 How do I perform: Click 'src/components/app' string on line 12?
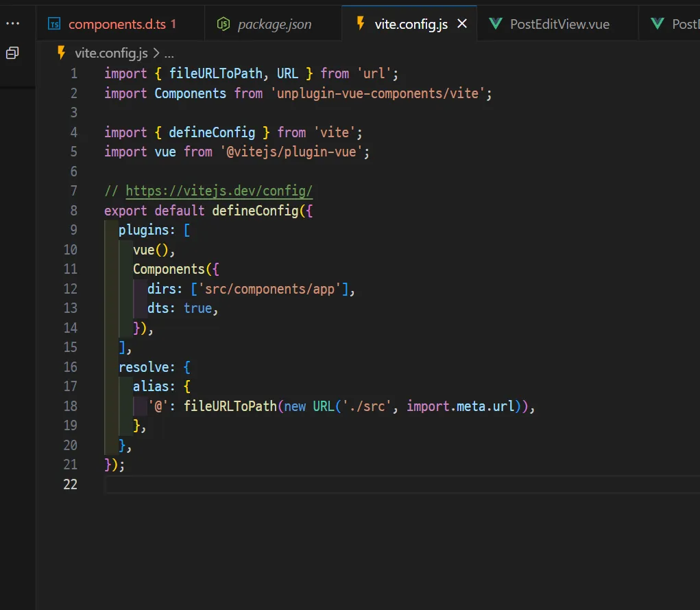(x=269, y=289)
